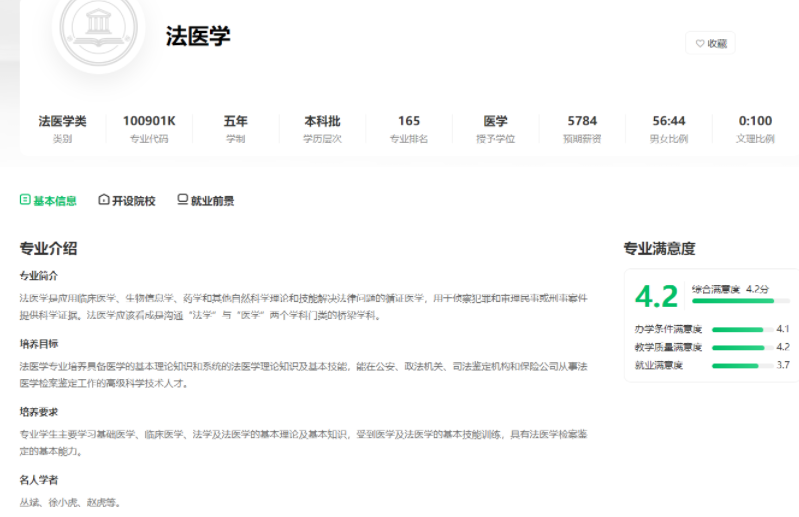The width and height of the screenshot is (799, 517).
Task: Click the 3.7 employment satisfaction score
Action: [x=783, y=365]
